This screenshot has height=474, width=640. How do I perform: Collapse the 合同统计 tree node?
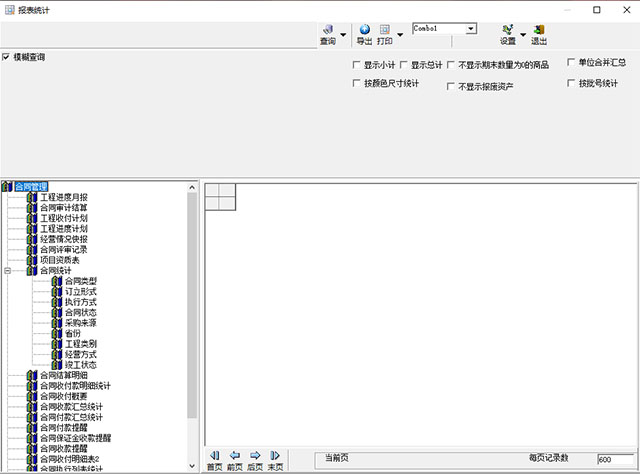pos(7,271)
